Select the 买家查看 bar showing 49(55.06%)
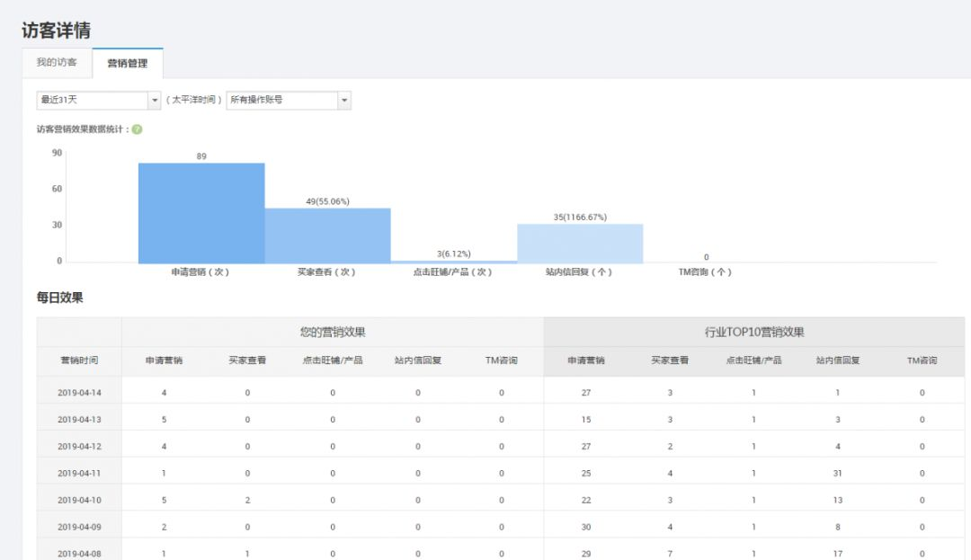971x560 pixels. (327, 236)
